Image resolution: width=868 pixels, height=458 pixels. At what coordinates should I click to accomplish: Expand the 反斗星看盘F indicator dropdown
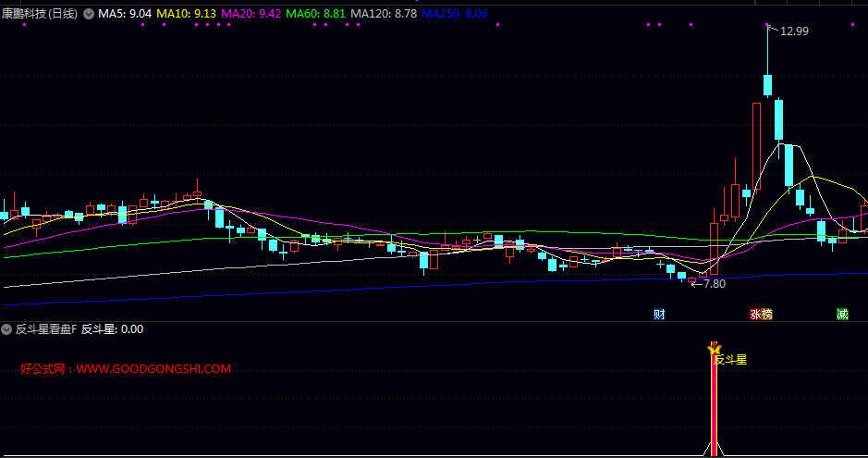[6, 329]
